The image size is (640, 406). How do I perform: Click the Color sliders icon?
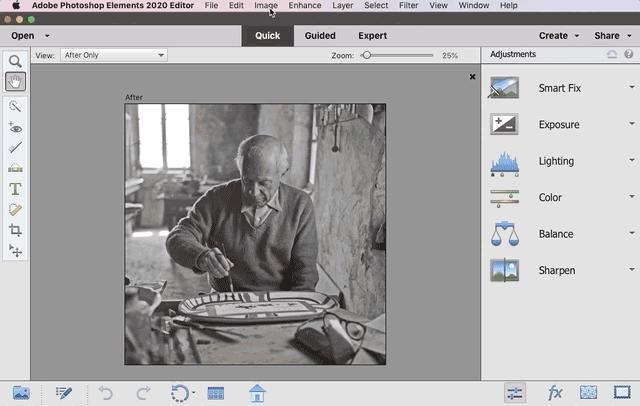pyautogui.click(x=504, y=198)
